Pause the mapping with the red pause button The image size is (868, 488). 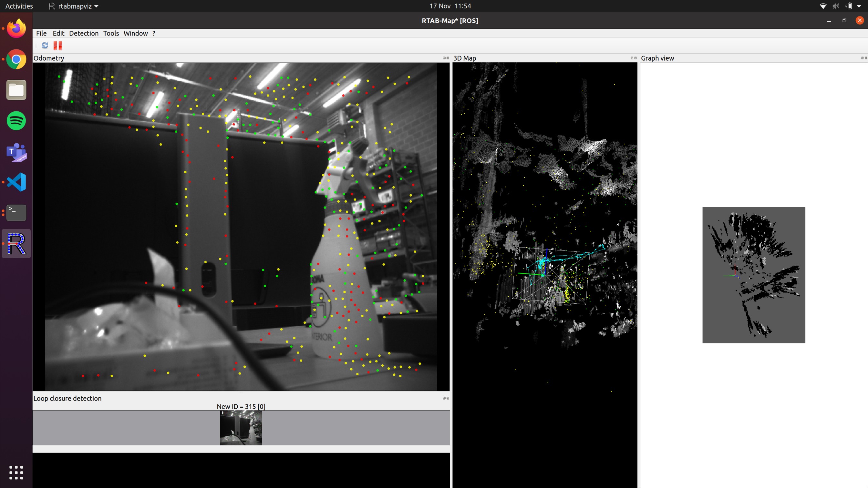(58, 46)
